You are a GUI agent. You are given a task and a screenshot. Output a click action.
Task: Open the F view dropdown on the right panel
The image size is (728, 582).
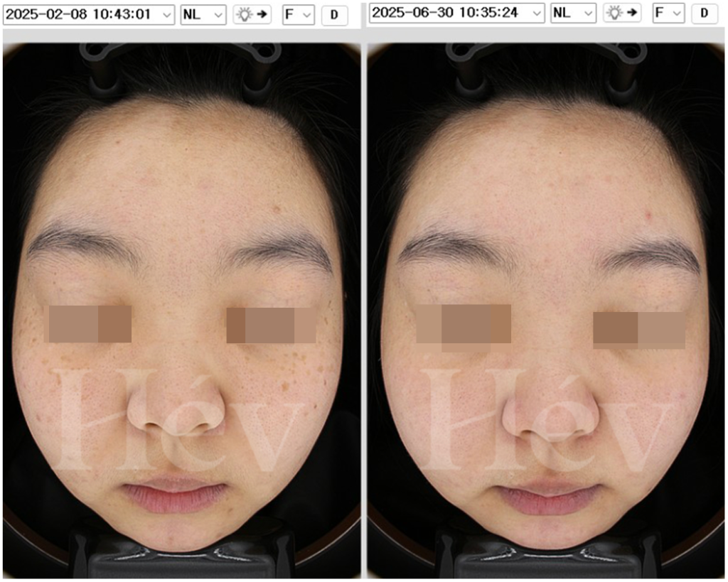[668, 13]
